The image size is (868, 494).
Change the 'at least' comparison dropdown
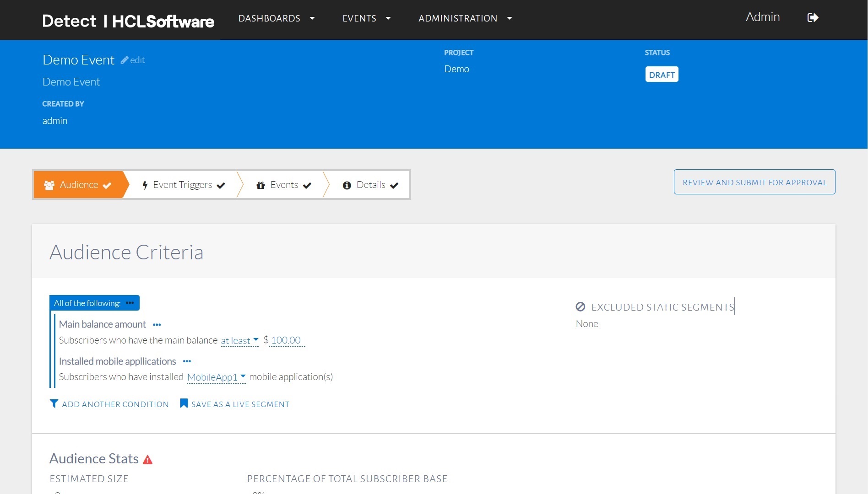(239, 341)
